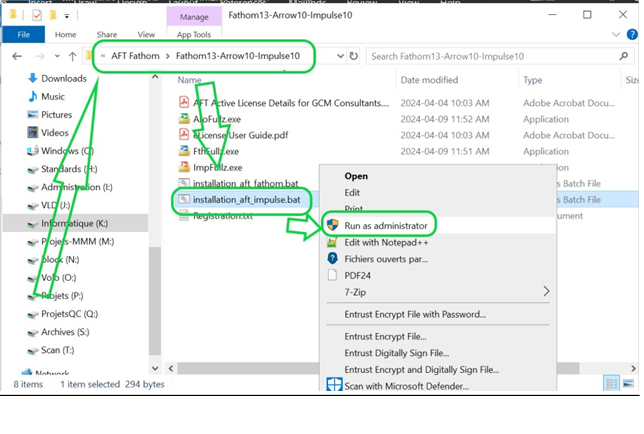
Task: Open Pictures in the navigation pane
Action: coord(50,115)
